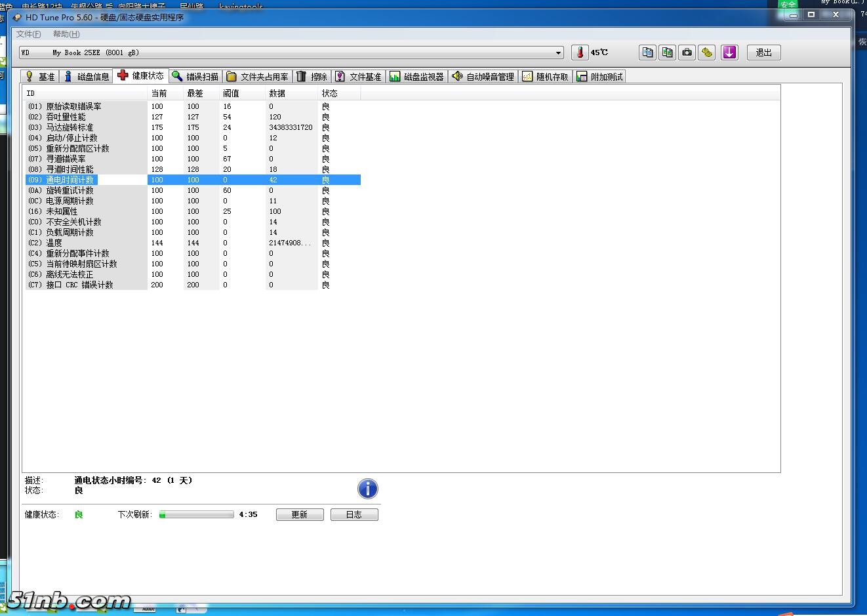Click the 阈值 column header
867x616 pixels.
231,93
